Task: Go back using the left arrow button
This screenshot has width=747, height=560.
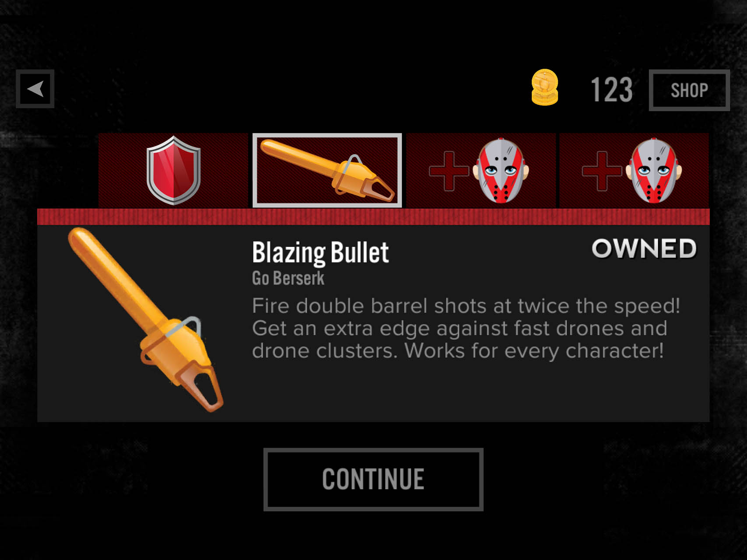Action: click(x=35, y=89)
